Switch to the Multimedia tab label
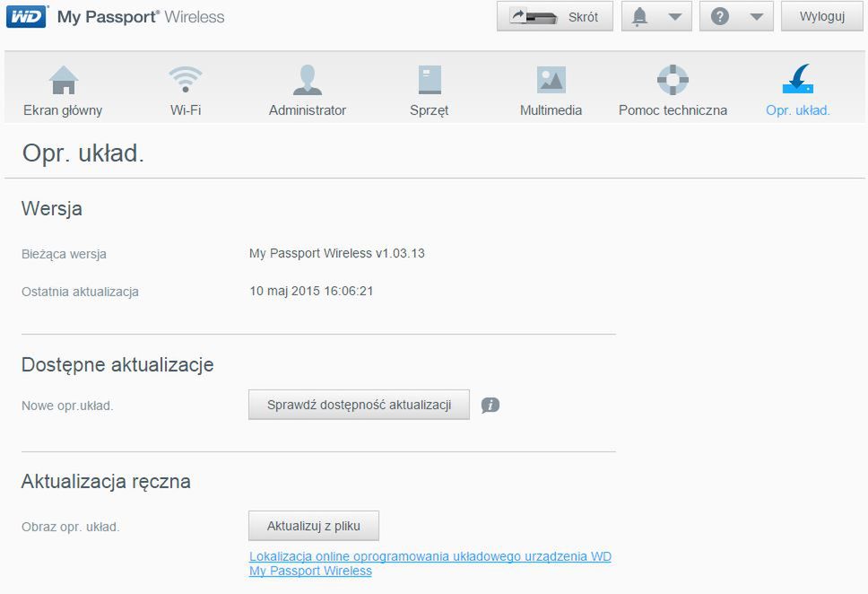 tap(551, 110)
